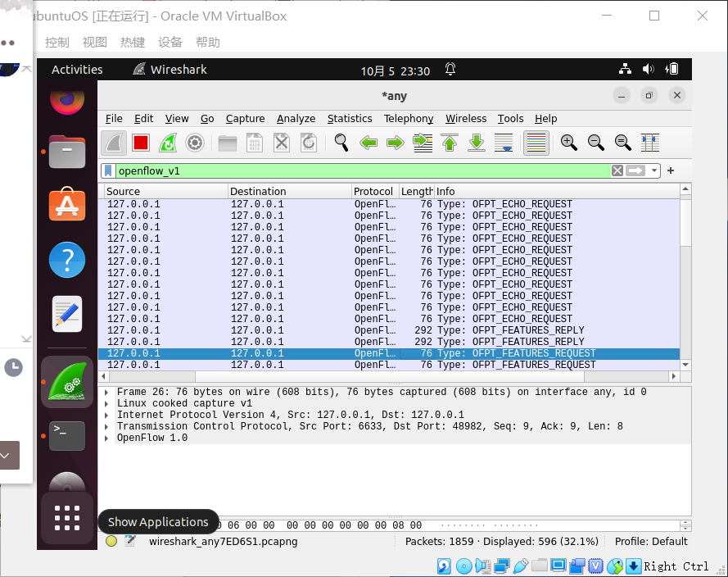This screenshot has height=577, width=728.
Task: Zoom out on packet text
Action: (x=595, y=143)
